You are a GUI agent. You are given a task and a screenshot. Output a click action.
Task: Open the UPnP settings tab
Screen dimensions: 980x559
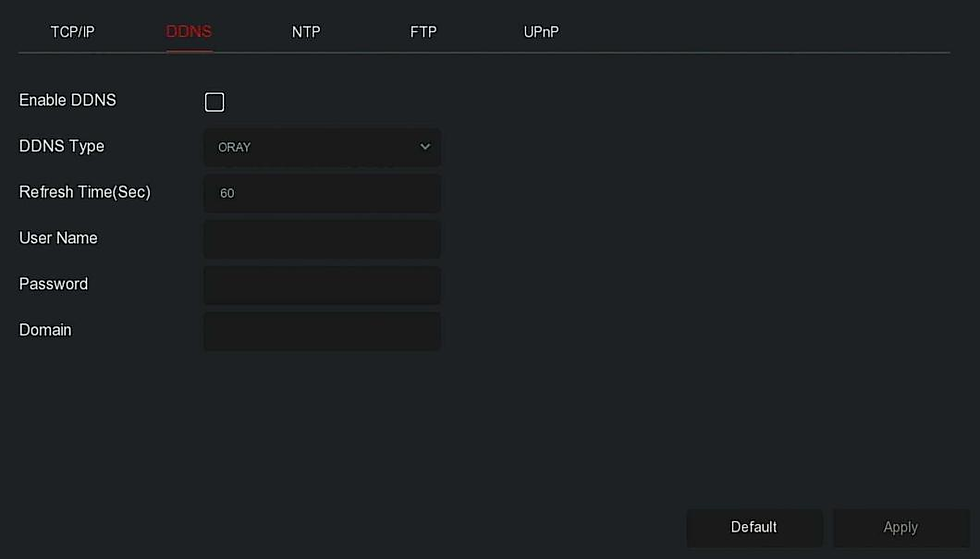tap(541, 32)
